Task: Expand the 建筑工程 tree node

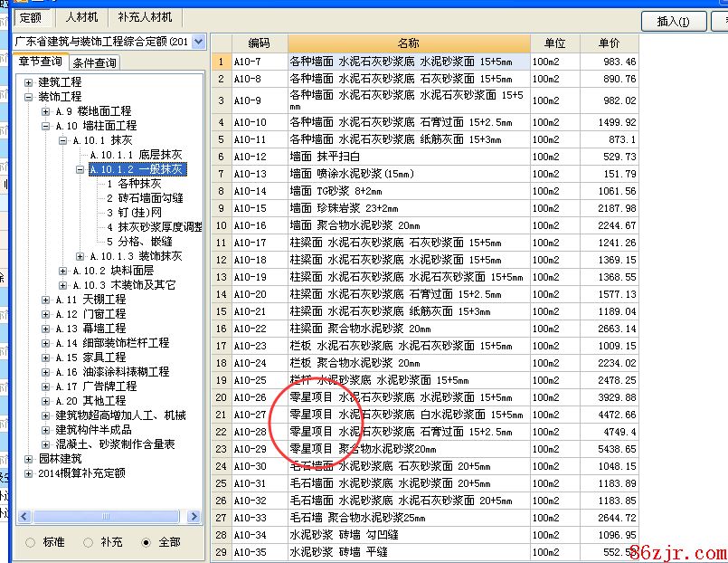Action: click(x=29, y=82)
